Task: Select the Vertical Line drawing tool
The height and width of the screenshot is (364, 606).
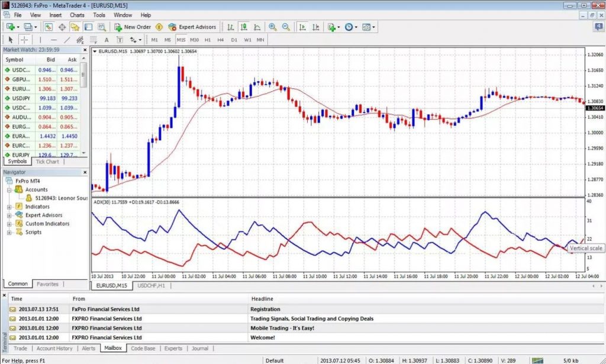Action: tap(40, 40)
